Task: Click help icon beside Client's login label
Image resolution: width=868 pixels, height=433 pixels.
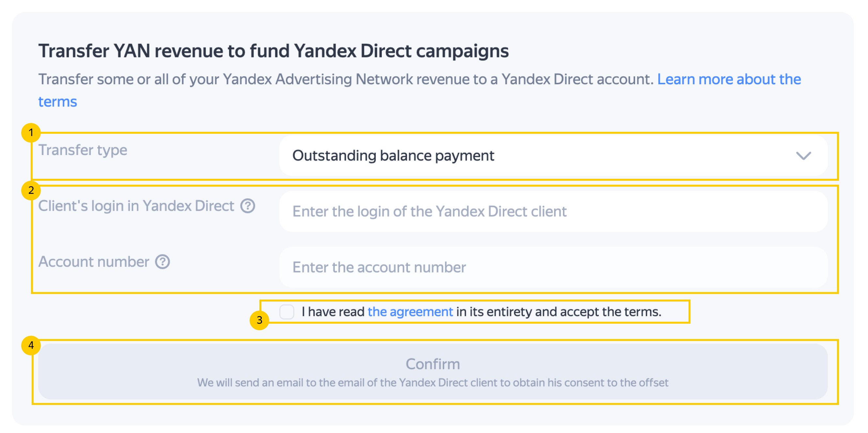Action: [248, 206]
